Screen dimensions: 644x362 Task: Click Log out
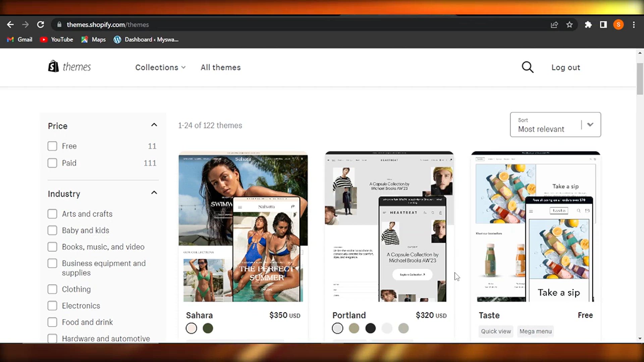point(566,67)
